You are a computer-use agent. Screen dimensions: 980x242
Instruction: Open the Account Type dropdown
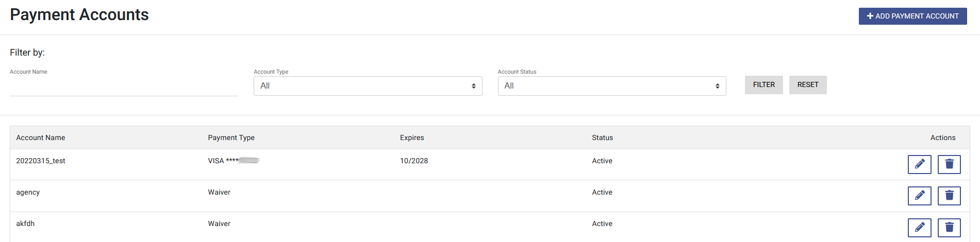click(368, 86)
